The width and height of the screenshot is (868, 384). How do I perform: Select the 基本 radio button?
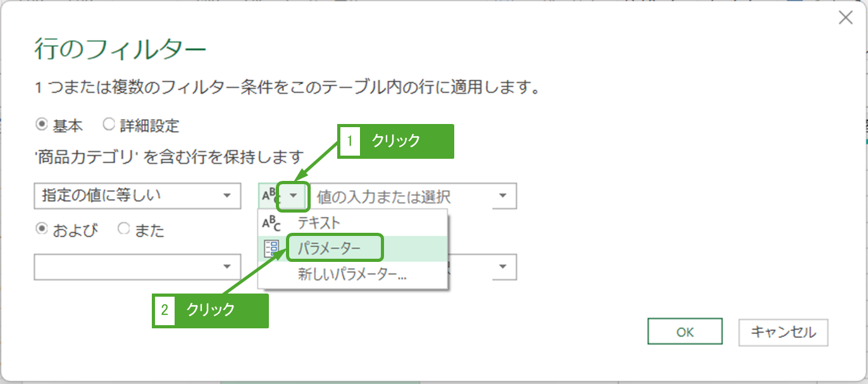pyautogui.click(x=42, y=125)
